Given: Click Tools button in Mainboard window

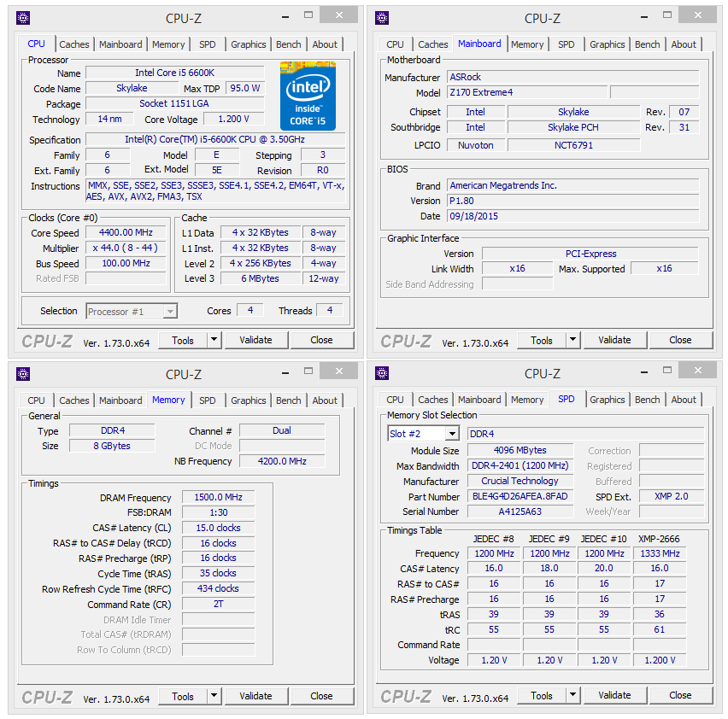Looking at the screenshot, I should [542, 340].
